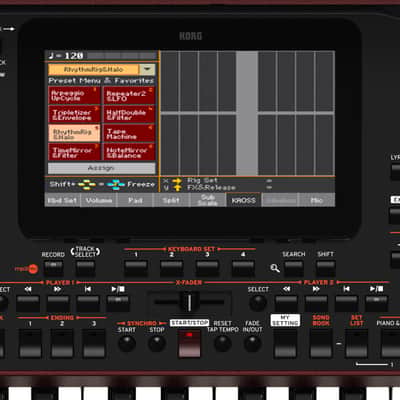Hit Player 2 rewind button
The height and width of the screenshot is (400, 400).
point(286,303)
